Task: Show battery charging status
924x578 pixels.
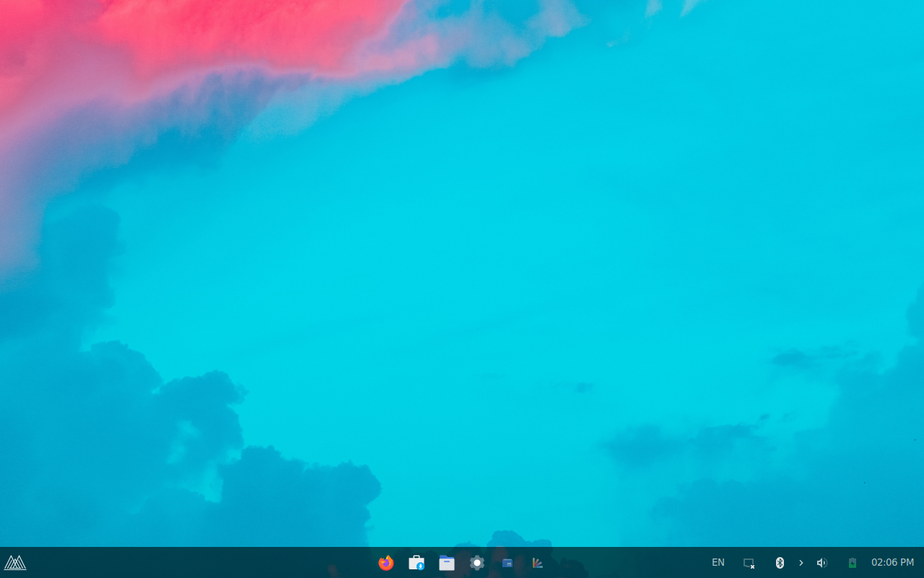Action: [852, 563]
